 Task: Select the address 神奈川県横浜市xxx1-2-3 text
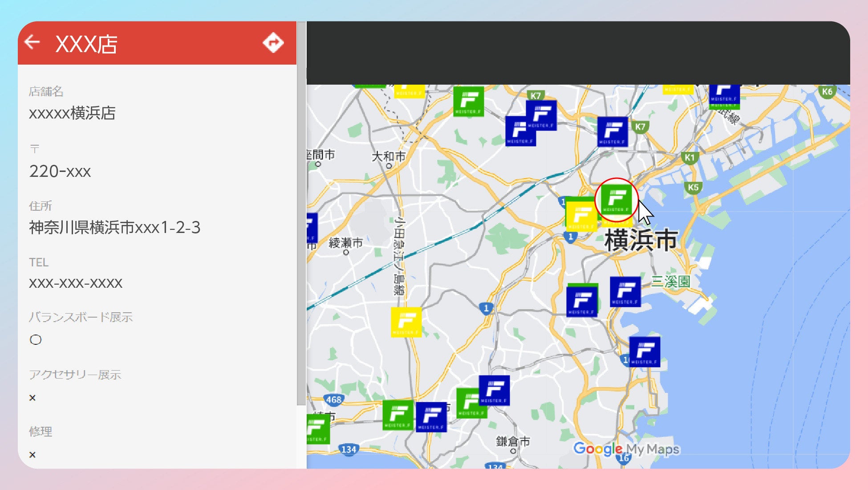[115, 228]
